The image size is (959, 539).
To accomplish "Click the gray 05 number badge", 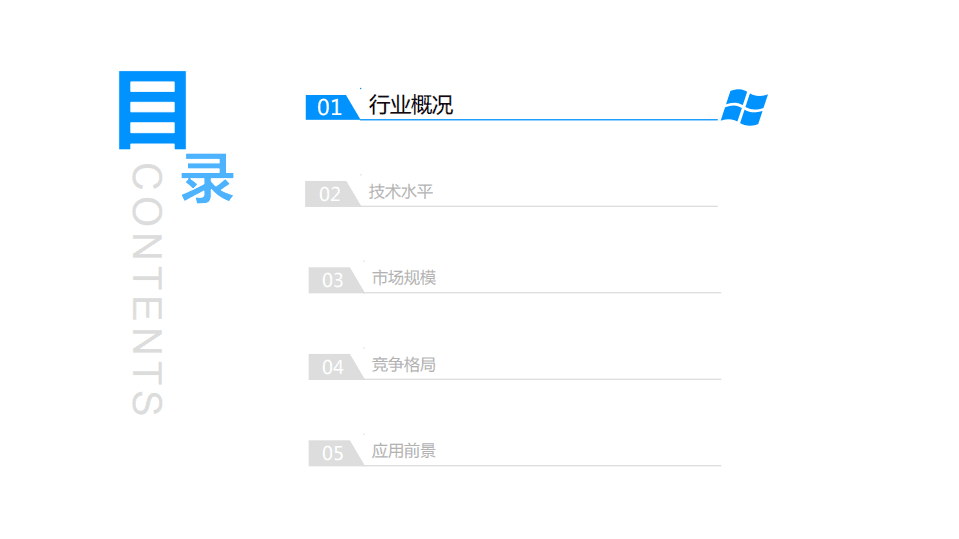I will pyautogui.click(x=332, y=454).
